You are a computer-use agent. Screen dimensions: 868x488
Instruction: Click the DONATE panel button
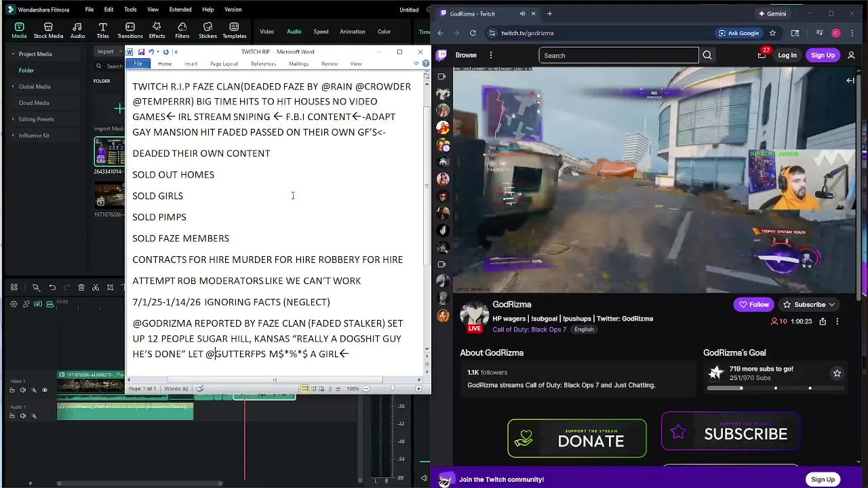pos(577,439)
